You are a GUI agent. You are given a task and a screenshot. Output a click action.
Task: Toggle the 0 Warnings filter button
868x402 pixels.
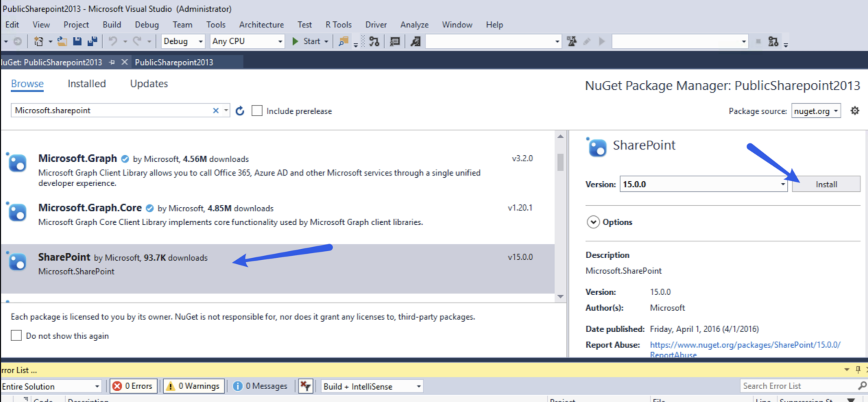pos(194,386)
